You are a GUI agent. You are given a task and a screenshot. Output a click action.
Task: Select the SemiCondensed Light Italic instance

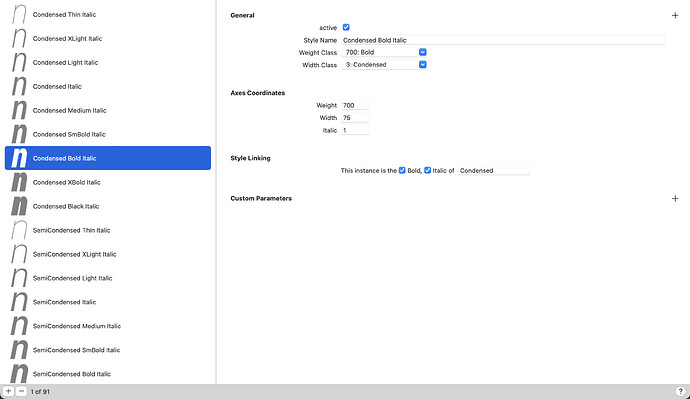108,278
